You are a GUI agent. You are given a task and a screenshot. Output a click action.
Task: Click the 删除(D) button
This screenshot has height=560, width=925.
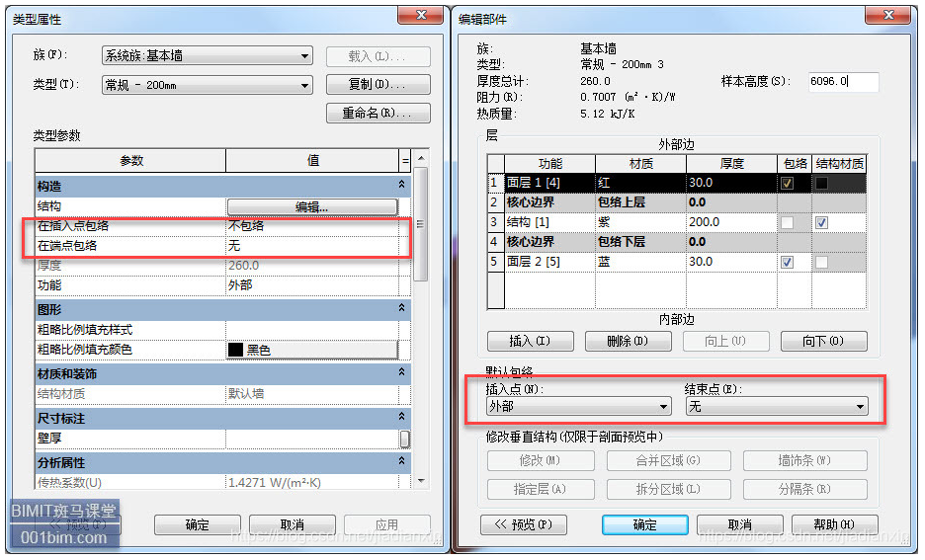pyautogui.click(x=628, y=341)
